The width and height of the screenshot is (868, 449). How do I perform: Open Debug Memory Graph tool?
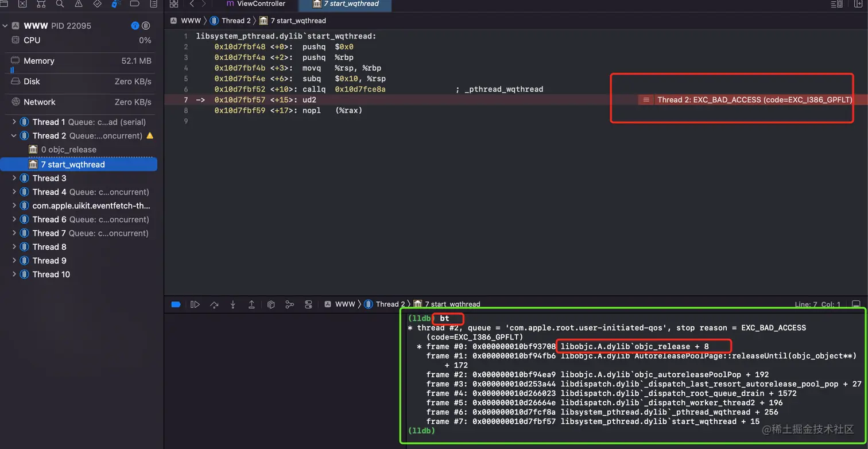(290, 304)
